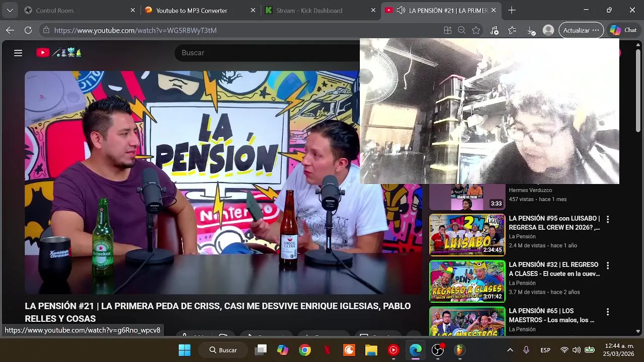The image size is (644, 362).
Task: Open Google Chrome from the taskbar
Action: coord(305,350)
